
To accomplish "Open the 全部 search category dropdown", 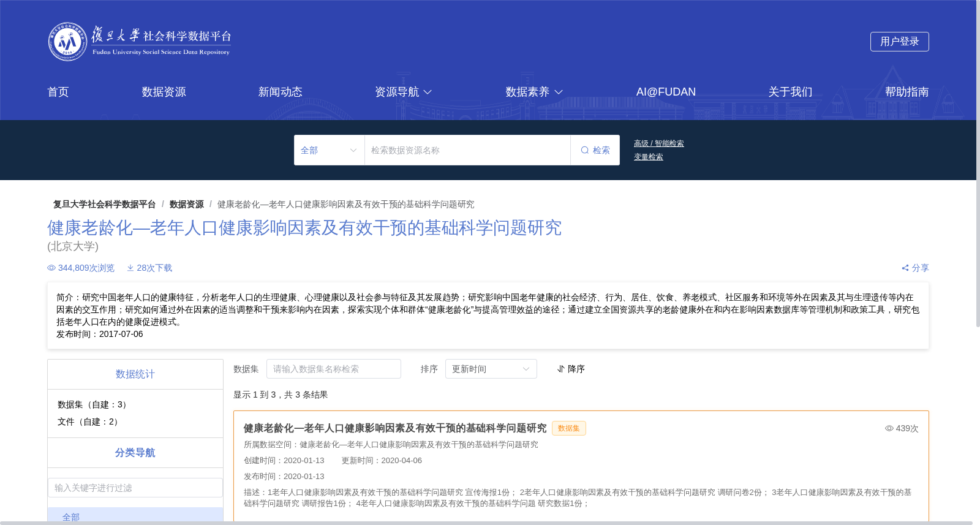I will pos(330,150).
